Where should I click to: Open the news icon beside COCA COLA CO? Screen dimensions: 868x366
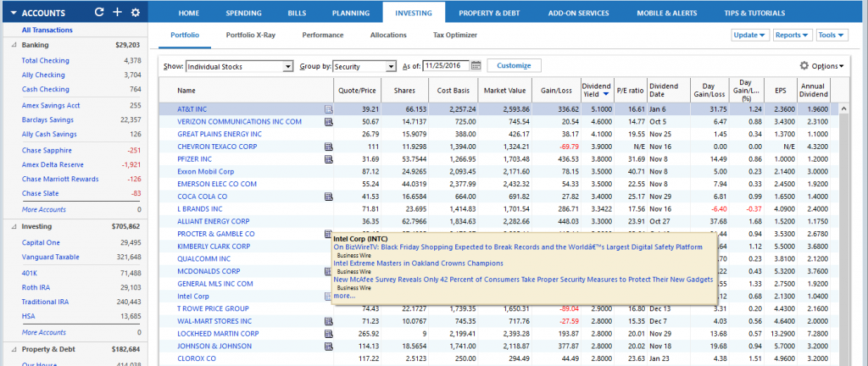click(x=328, y=197)
